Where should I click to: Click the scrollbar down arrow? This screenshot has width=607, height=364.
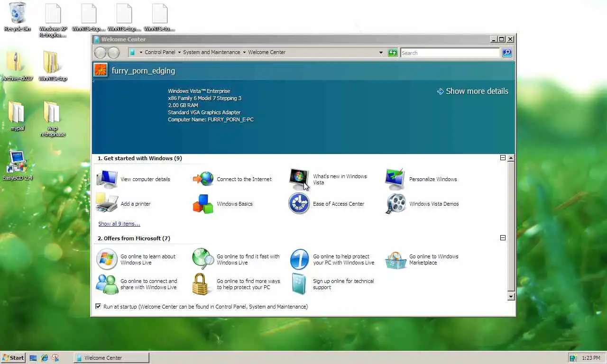pos(511,297)
